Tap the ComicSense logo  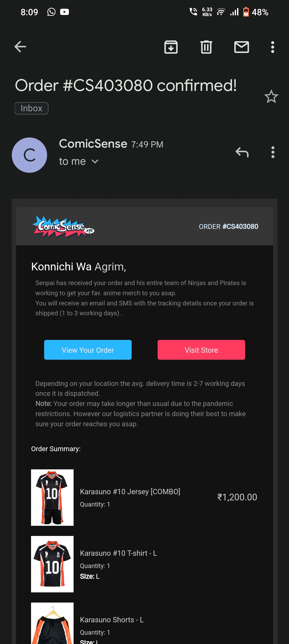(63, 227)
